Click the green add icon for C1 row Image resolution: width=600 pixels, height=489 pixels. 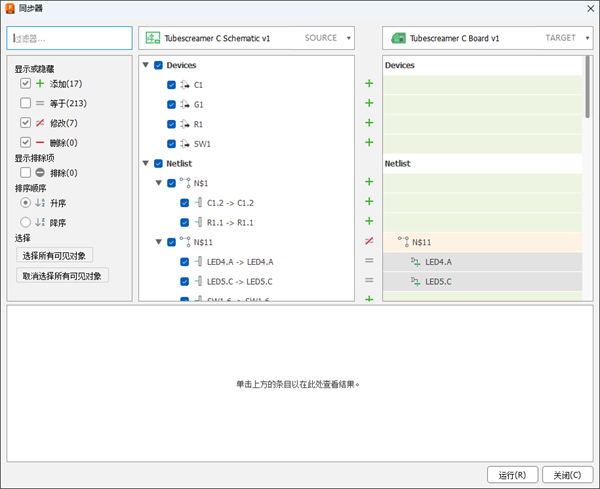[x=369, y=83]
